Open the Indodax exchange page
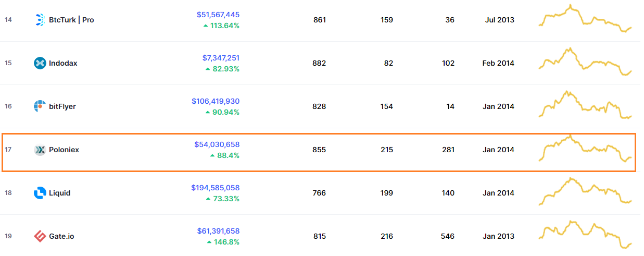Image resolution: width=644 pixels, height=256 pixels. [63, 63]
